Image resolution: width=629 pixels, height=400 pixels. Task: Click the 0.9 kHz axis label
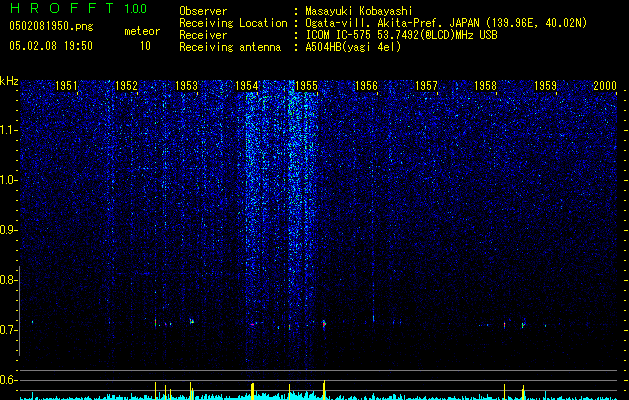coord(7,230)
